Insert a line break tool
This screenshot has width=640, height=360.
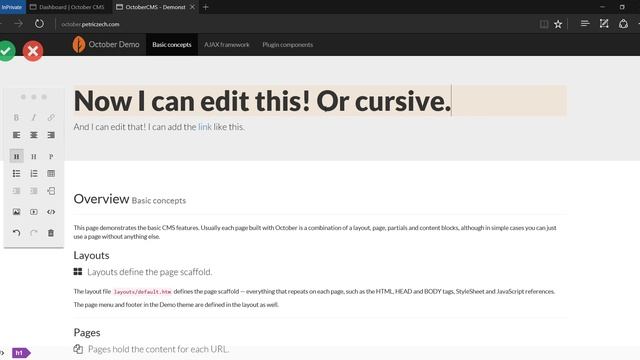coord(51,191)
